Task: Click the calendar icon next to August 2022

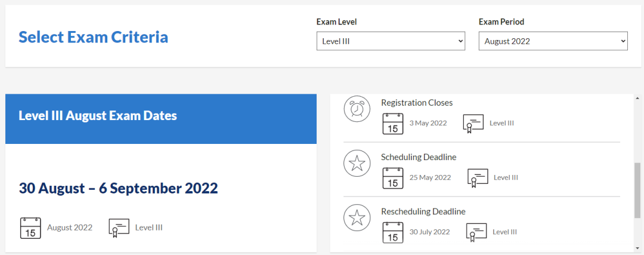Action: [30, 228]
